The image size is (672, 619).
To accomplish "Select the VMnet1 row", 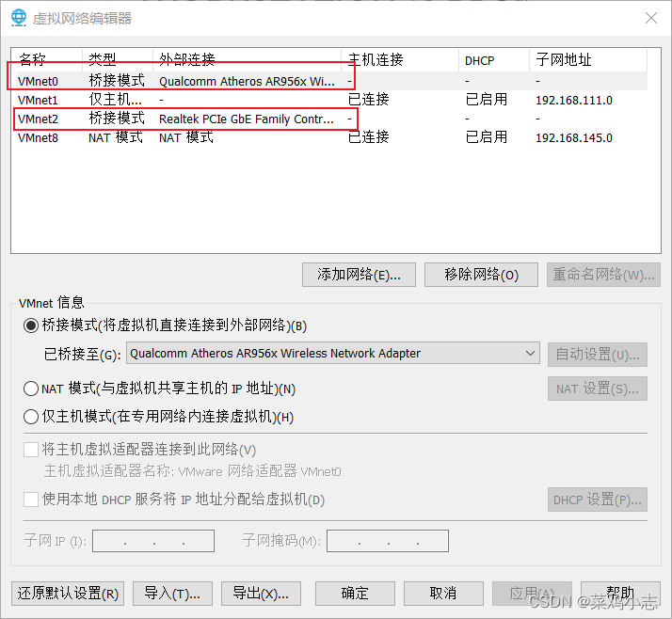I will click(x=331, y=100).
